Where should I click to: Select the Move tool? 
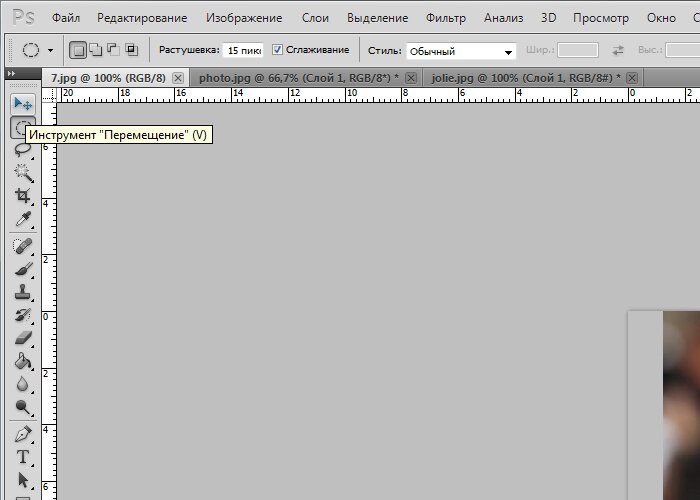click(22, 104)
